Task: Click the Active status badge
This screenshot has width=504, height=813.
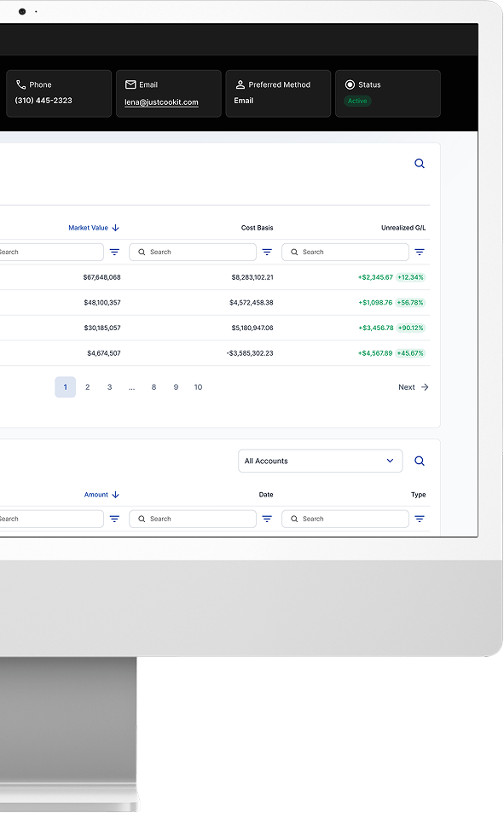Action: point(357,102)
